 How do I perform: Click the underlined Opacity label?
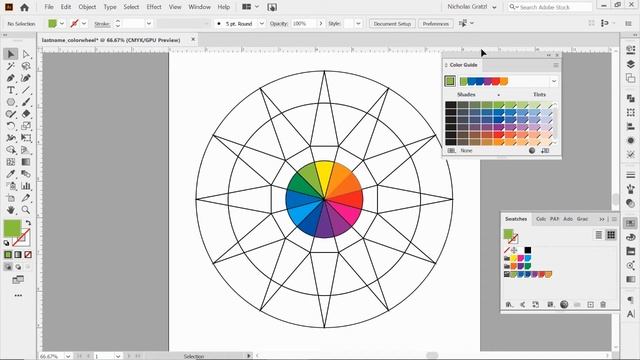(279, 24)
